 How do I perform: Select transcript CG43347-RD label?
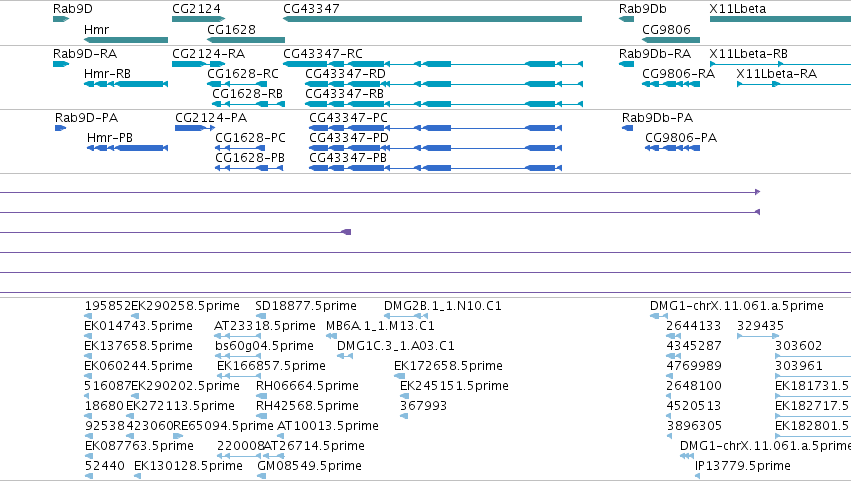[x=345, y=74]
